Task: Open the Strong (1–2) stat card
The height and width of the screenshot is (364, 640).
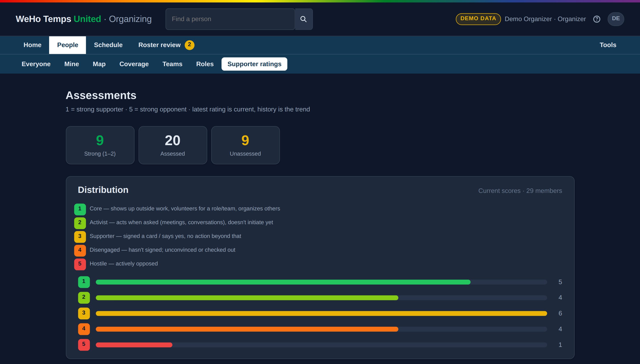Action: tap(100, 145)
